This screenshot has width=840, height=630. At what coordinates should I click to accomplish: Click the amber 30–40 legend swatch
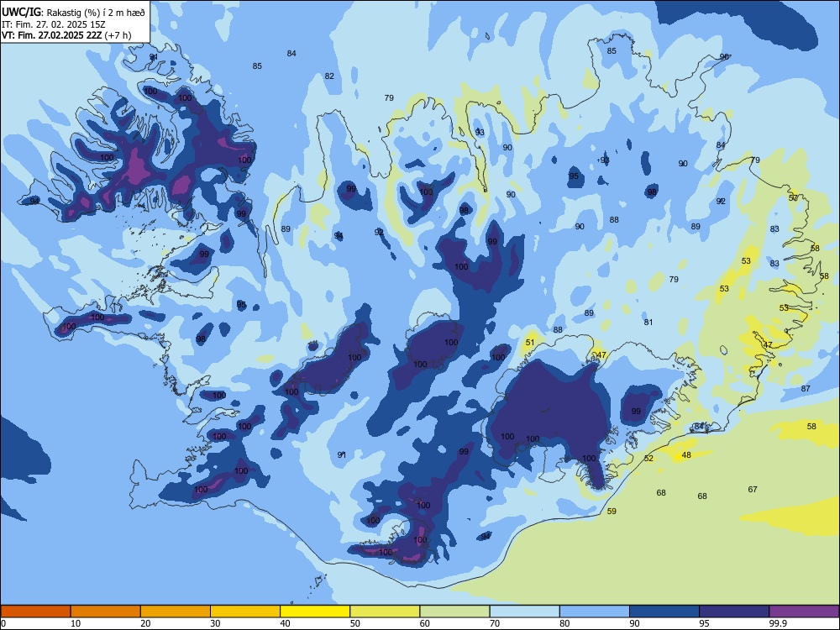245,612
